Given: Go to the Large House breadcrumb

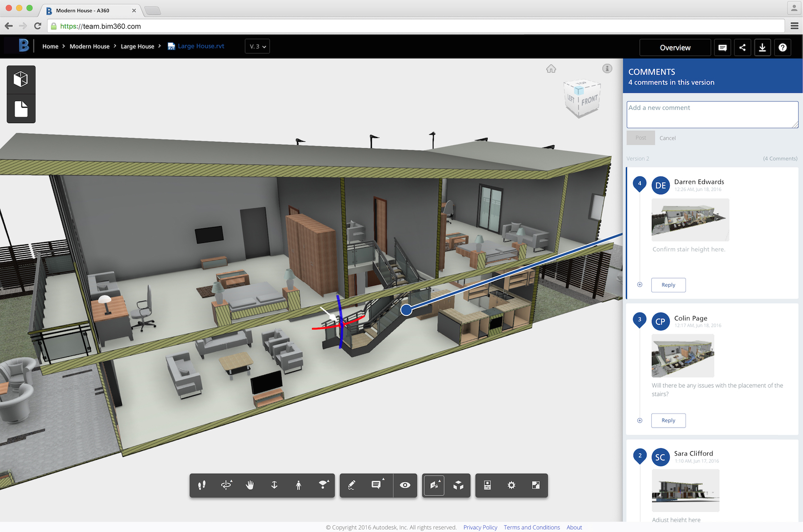Looking at the screenshot, I should [137, 46].
